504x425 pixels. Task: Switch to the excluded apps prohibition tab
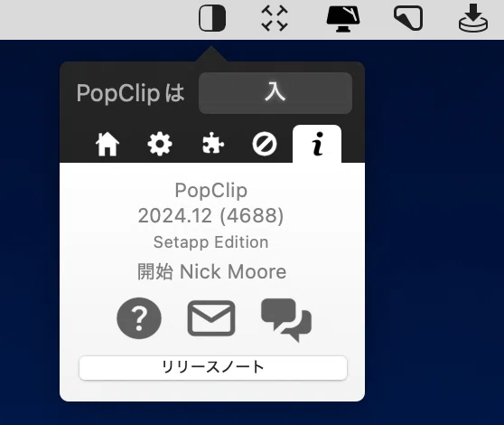[x=265, y=145]
